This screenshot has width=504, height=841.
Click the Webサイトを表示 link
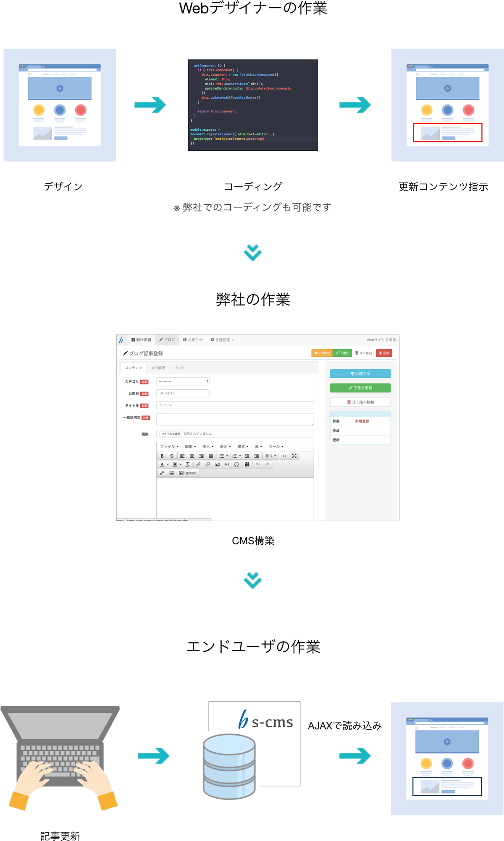pyautogui.click(x=381, y=340)
